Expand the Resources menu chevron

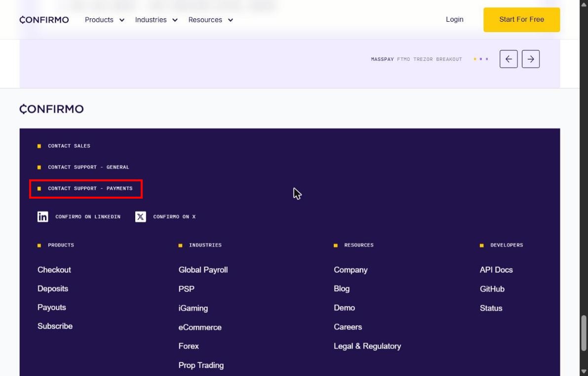tap(231, 20)
